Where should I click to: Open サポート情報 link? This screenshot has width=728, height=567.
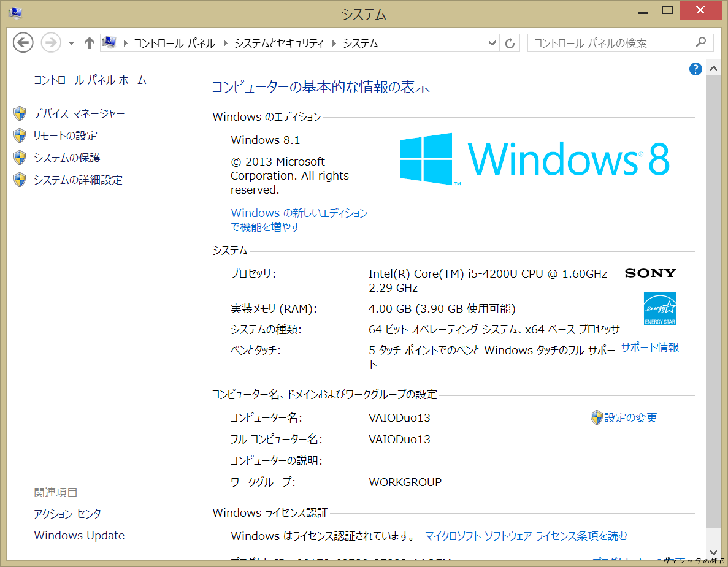click(x=650, y=347)
